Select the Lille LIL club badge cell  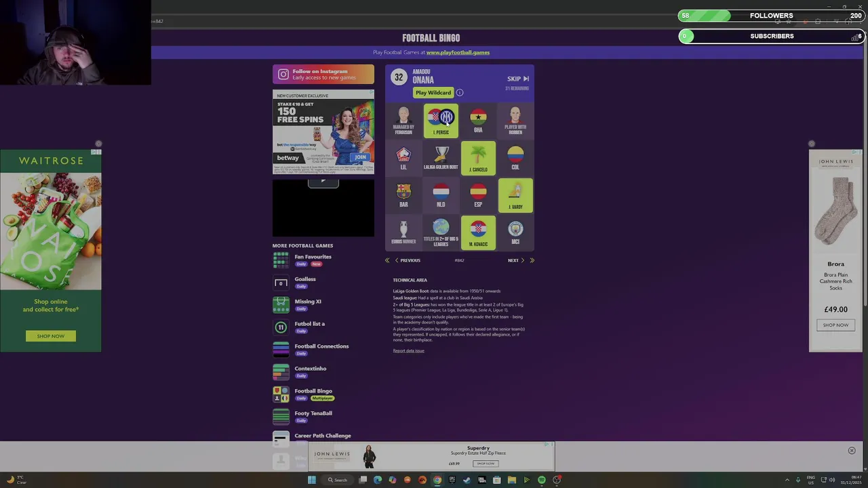click(x=403, y=158)
